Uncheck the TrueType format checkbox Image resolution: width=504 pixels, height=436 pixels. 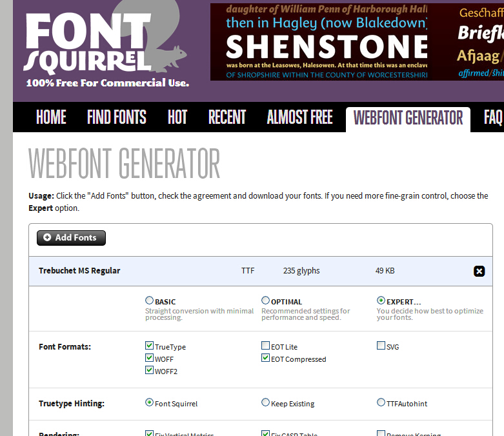(x=149, y=346)
